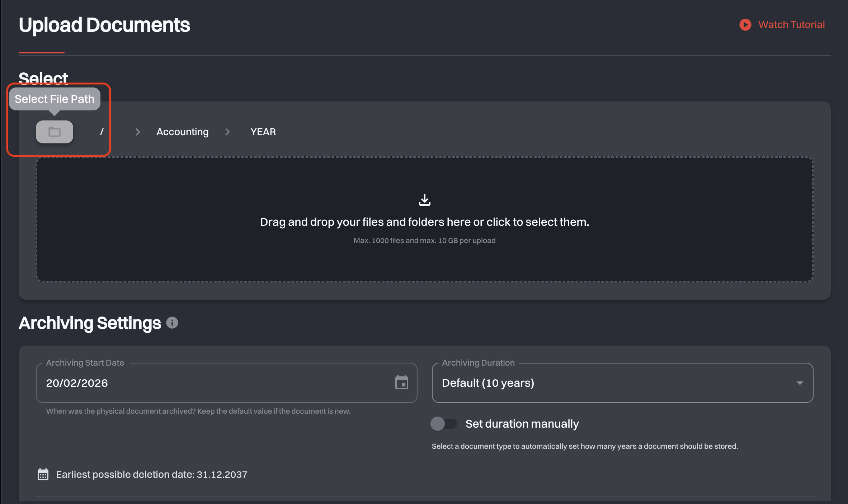This screenshot has height=504, width=848.
Task: Click 'Select a document type to automatically set' hint
Action: (585, 446)
